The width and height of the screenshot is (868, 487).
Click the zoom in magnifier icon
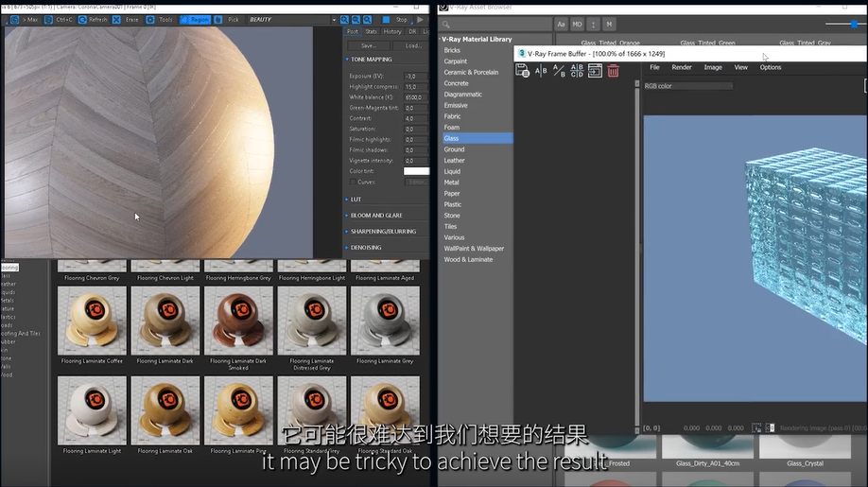[344, 19]
